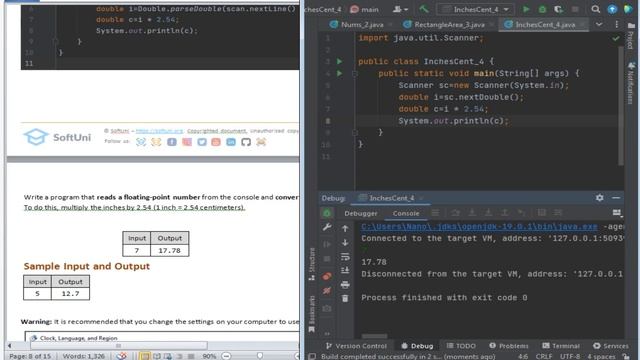Click the green inspection checkmark in editor
The width and height of the screenshot is (640, 360).
pyautogui.click(x=616, y=38)
